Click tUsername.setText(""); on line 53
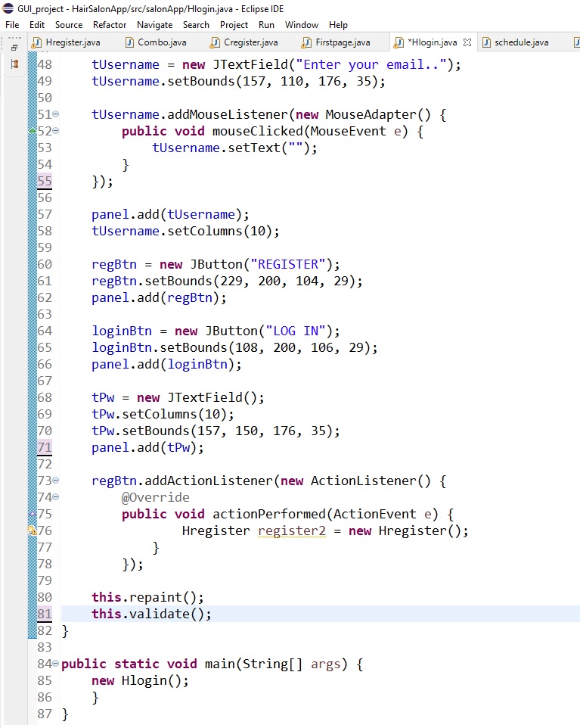The image size is (580, 728). click(x=234, y=148)
